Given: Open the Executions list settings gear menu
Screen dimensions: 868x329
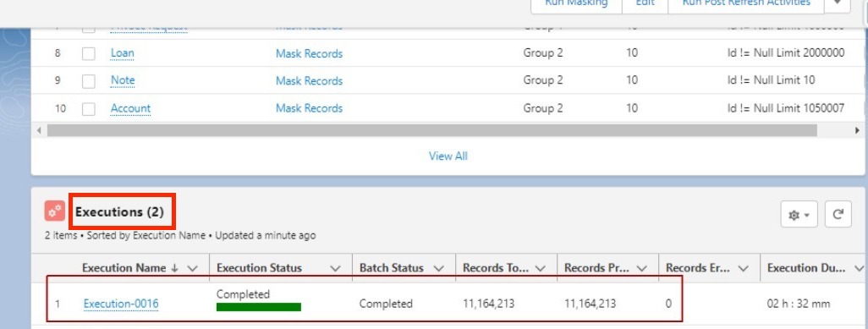Looking at the screenshot, I should [x=799, y=214].
